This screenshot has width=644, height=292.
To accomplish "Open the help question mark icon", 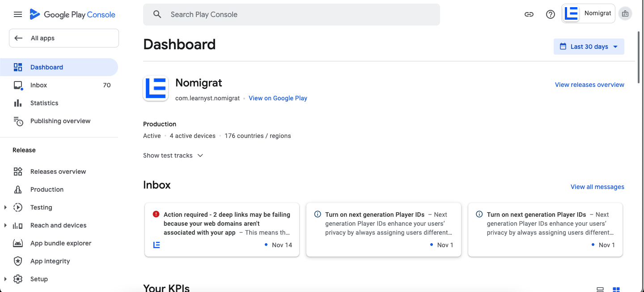I will coord(551,14).
